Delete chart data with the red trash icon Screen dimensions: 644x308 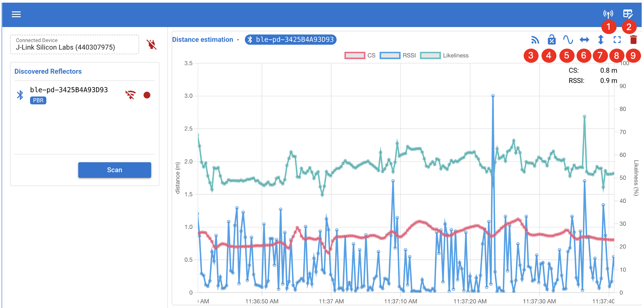tap(633, 40)
